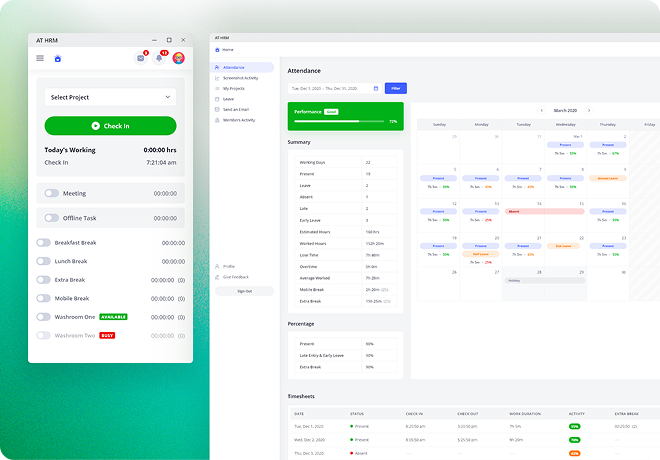The height and width of the screenshot is (460, 660).
Task: Enable the Breakfast Break toggle
Action: coord(43,243)
